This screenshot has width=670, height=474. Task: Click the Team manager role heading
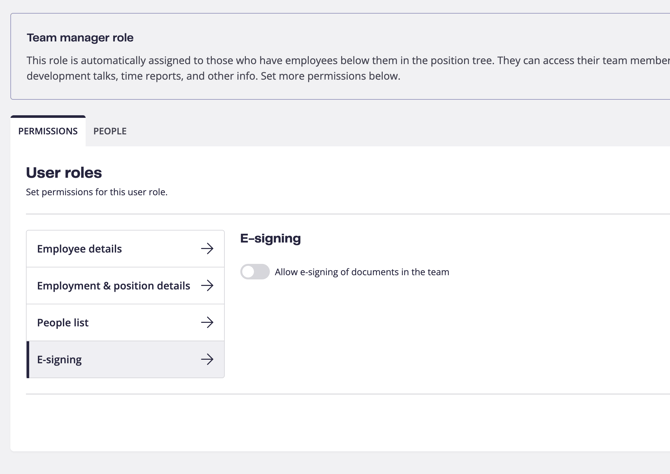pyautogui.click(x=80, y=38)
